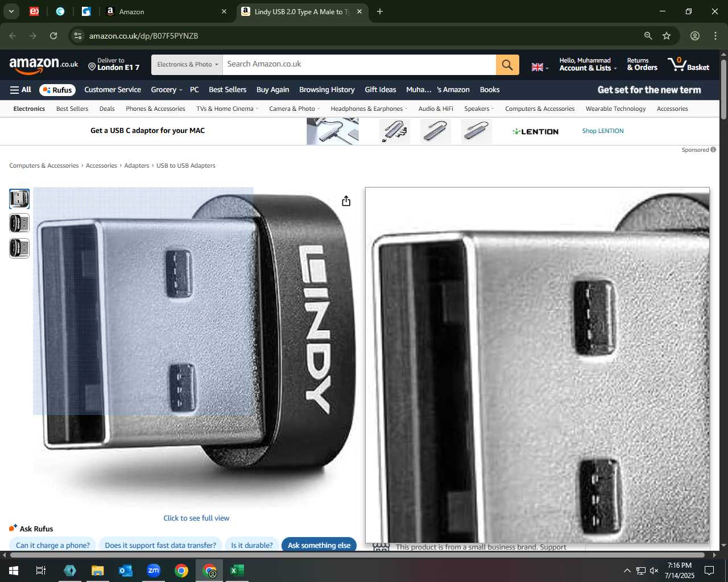Ask Rufus 'Is it durable?'
The image size is (728, 582).
click(x=252, y=545)
